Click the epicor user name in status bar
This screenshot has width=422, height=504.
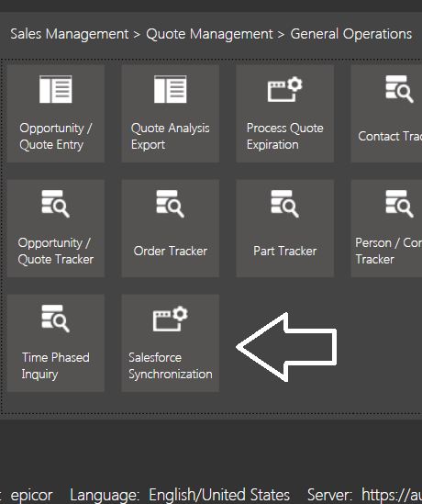point(31,496)
